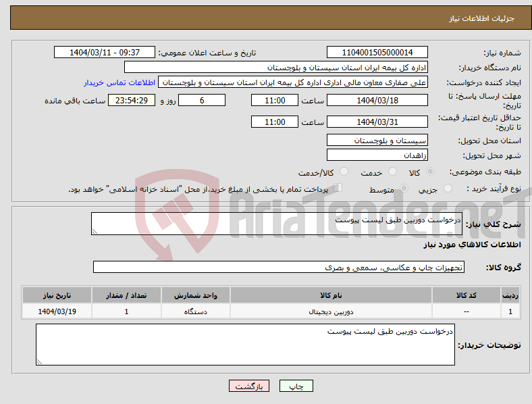
Task: Click the گروه کالا field
Action: [279, 267]
